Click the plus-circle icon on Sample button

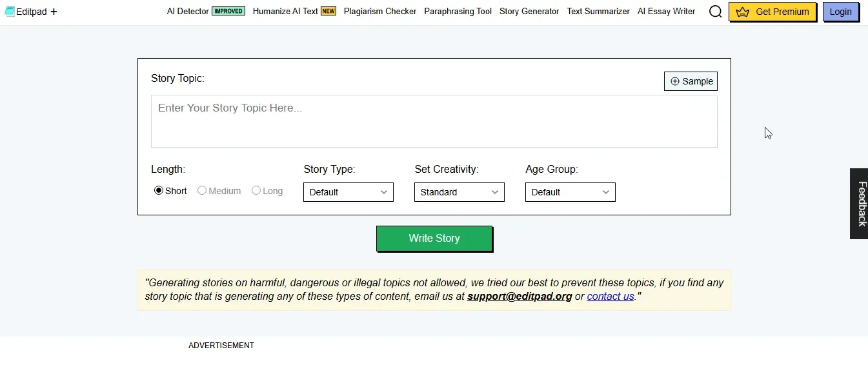pos(675,81)
